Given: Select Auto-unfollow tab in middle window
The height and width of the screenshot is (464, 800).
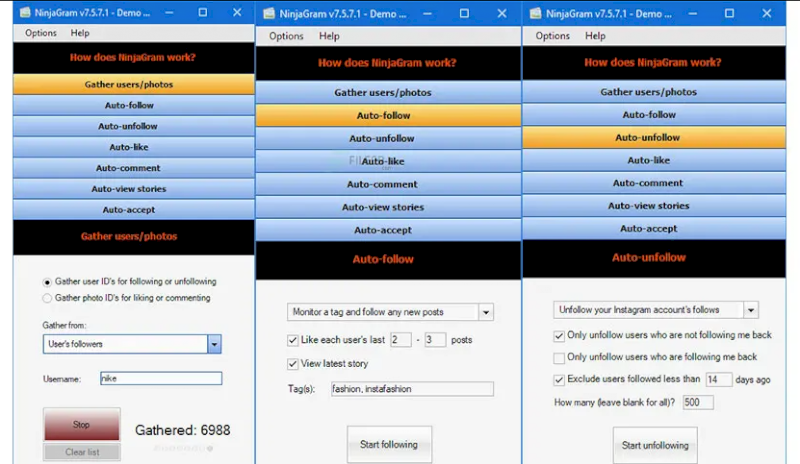Looking at the screenshot, I should click(388, 138).
